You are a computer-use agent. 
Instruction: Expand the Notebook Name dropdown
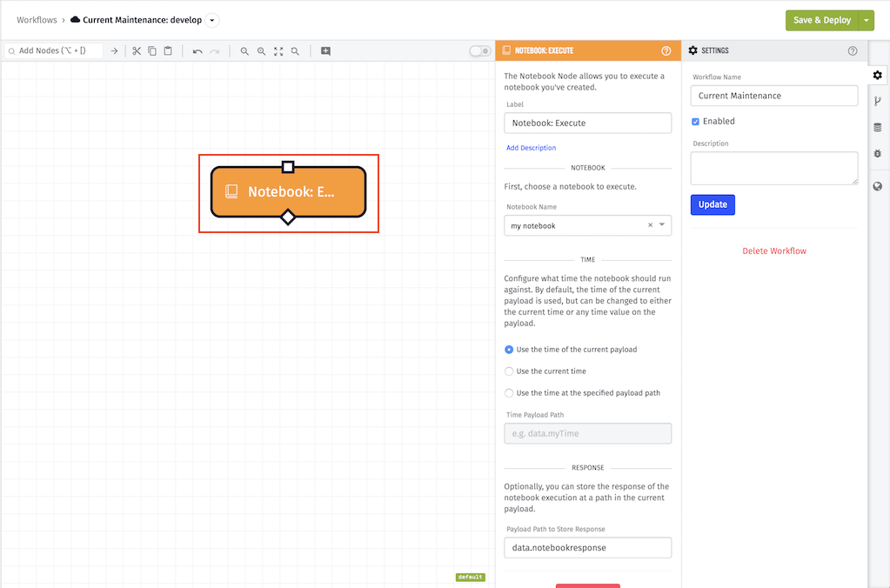(x=662, y=225)
